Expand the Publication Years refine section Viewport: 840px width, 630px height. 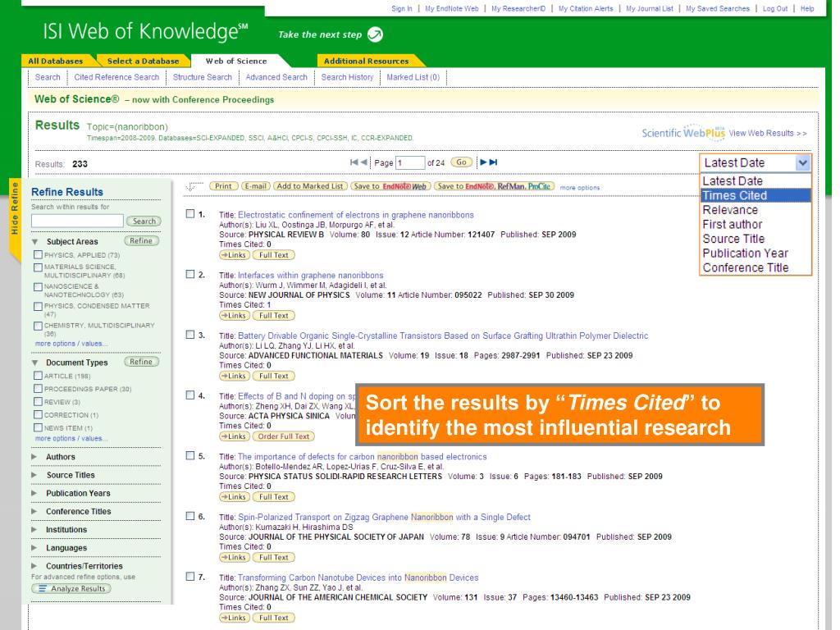(34, 493)
